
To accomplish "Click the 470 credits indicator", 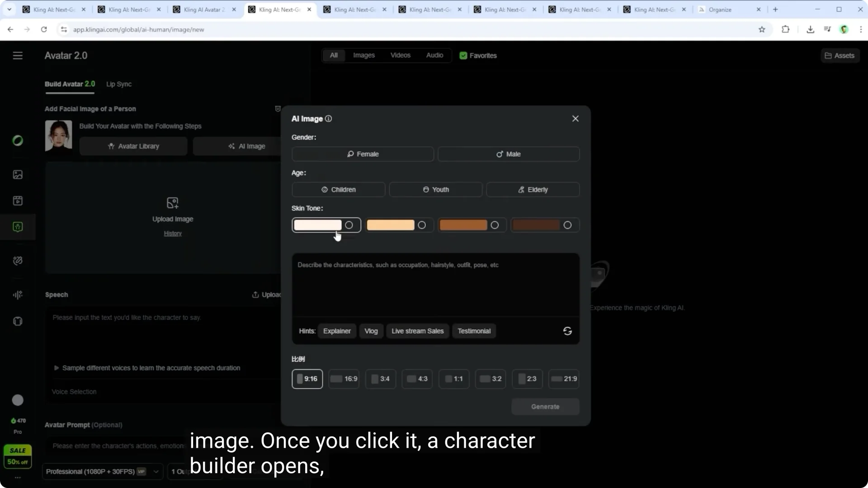I will pos(18,421).
